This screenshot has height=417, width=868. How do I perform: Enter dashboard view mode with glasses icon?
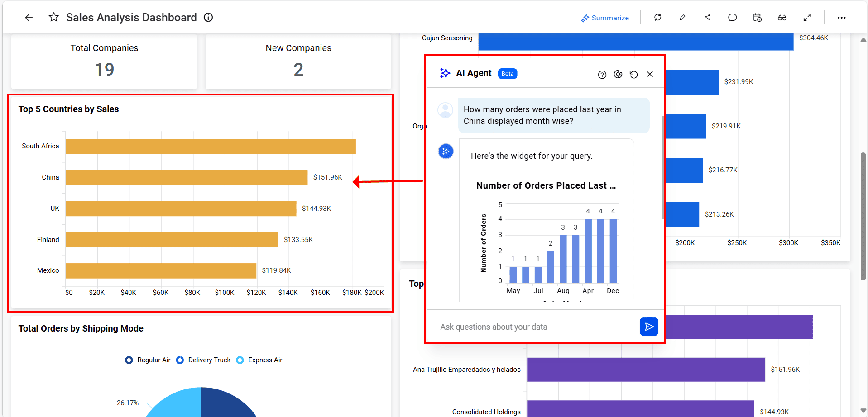click(782, 17)
